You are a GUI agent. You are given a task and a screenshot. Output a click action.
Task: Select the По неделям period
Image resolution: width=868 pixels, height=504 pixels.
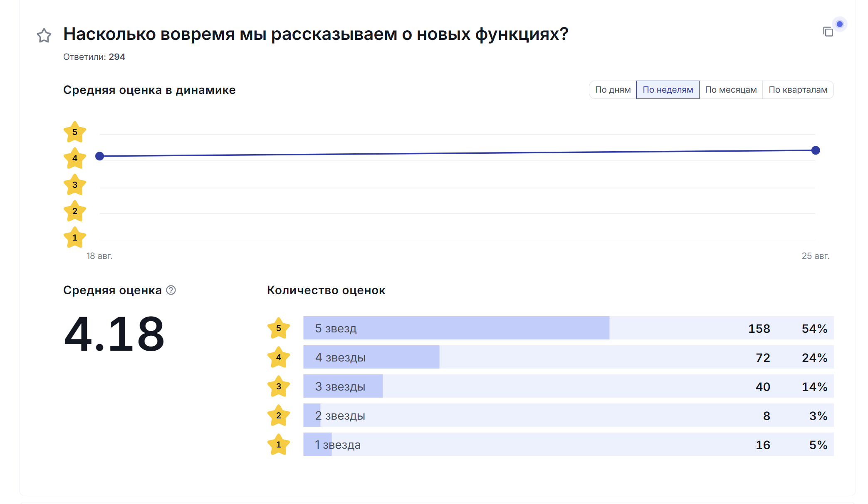668,90
